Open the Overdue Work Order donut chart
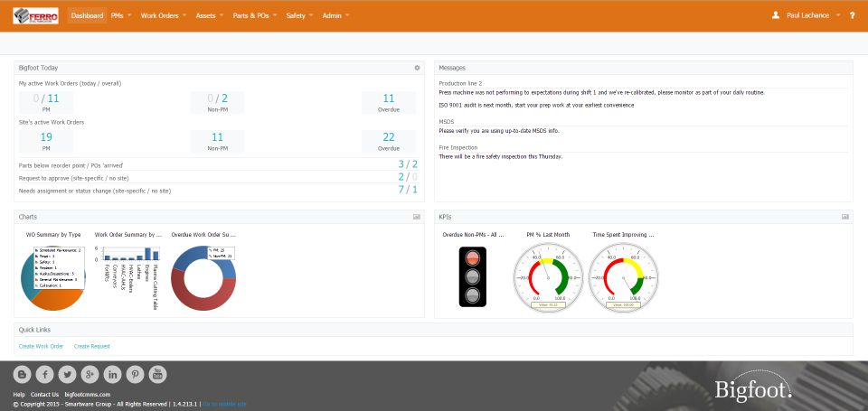Screen dimensions: 868x411 [x=203, y=277]
